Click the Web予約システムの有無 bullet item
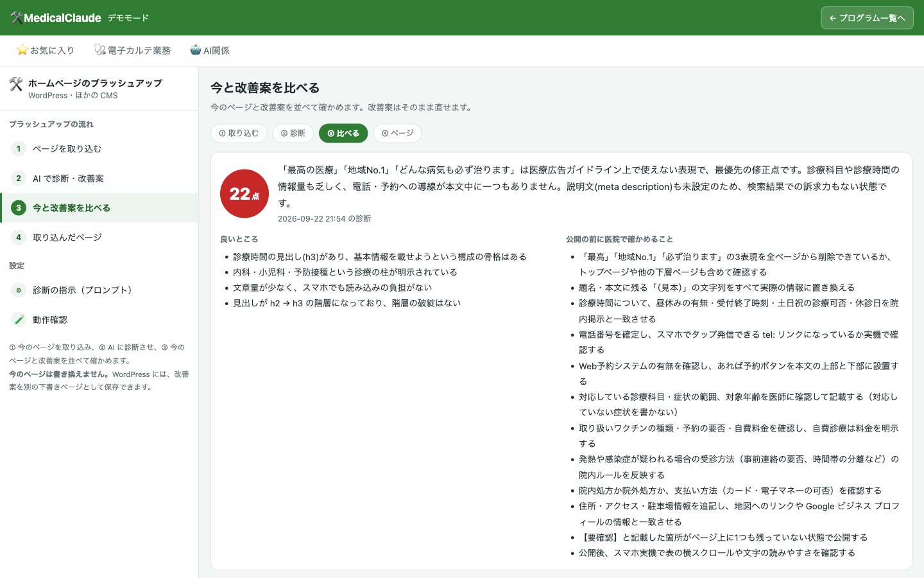The height and width of the screenshot is (578, 924). click(x=739, y=374)
